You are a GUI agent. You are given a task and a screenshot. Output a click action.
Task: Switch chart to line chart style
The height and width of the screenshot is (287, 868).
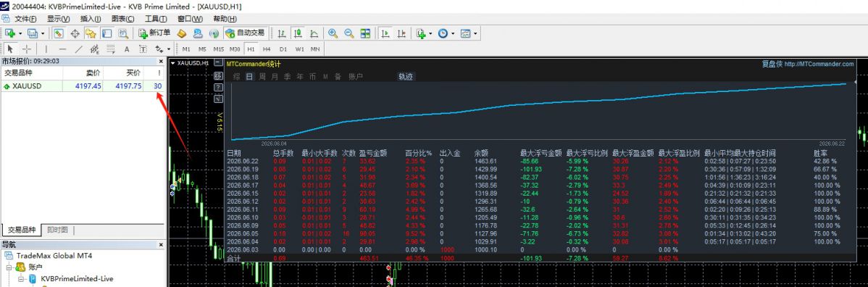pos(314,33)
